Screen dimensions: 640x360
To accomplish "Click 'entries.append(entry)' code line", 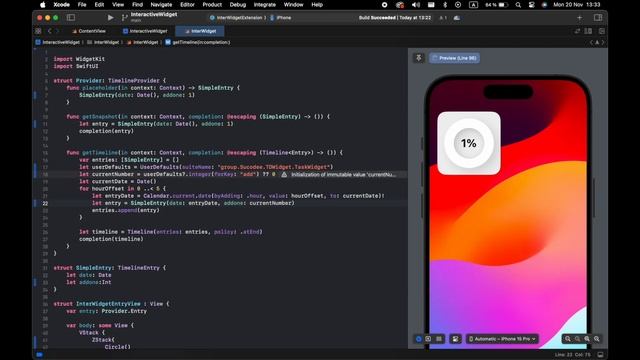I will [126, 210].
